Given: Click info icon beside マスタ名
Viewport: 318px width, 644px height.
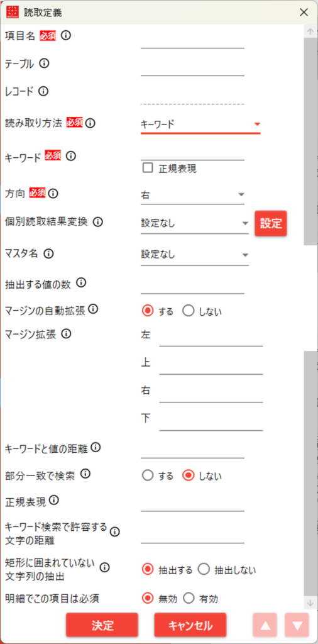Looking at the screenshot, I should pyautogui.click(x=48, y=254).
